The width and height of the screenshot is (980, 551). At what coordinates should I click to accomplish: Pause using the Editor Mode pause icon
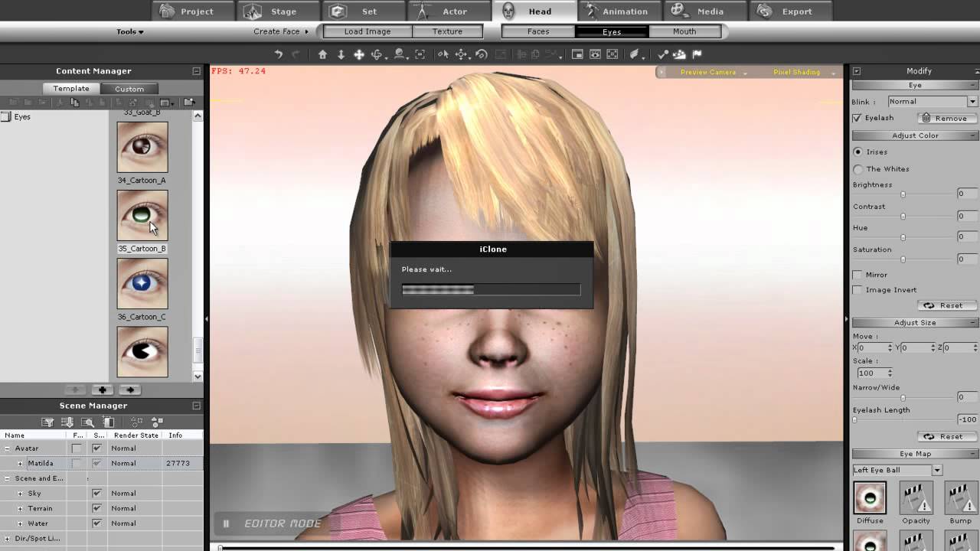point(226,523)
